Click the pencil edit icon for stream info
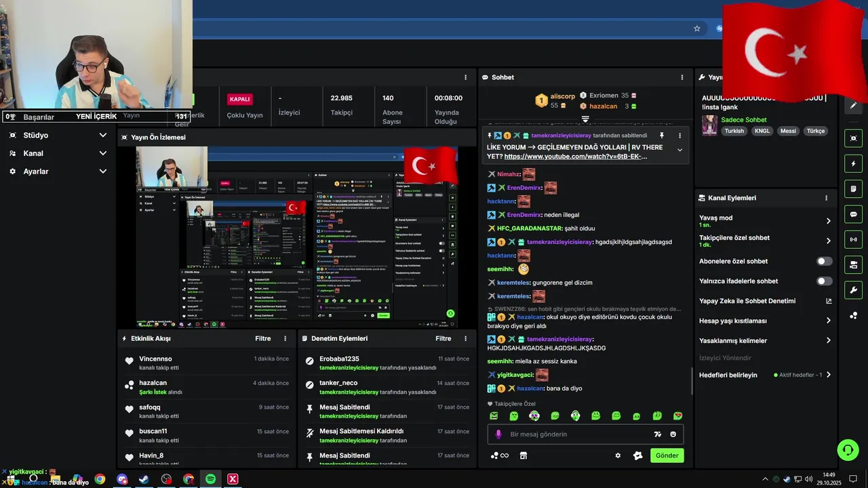868x488 pixels. 853,105
